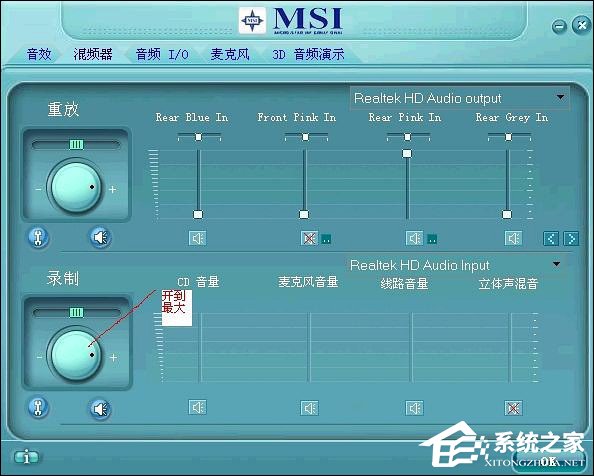Click Rear Pink In balance slider
Viewport: 594px width, 476px height.
point(408,137)
